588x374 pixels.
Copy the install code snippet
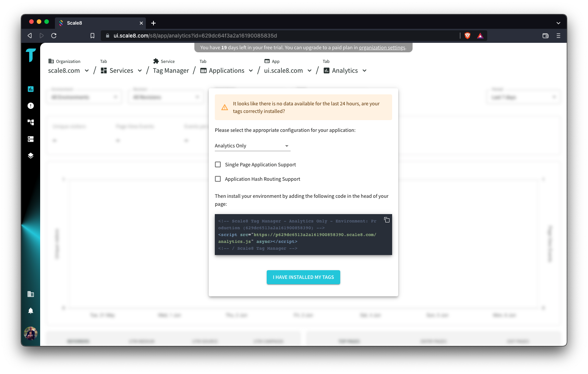(x=387, y=220)
